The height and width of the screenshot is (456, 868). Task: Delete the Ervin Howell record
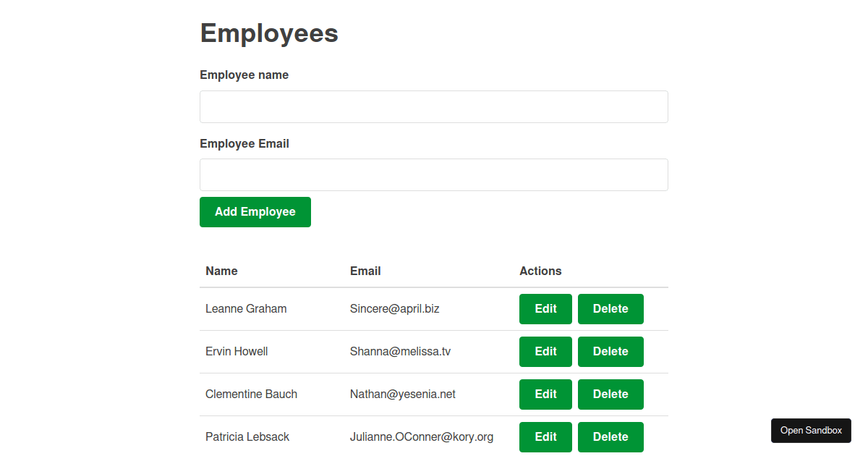(610, 351)
